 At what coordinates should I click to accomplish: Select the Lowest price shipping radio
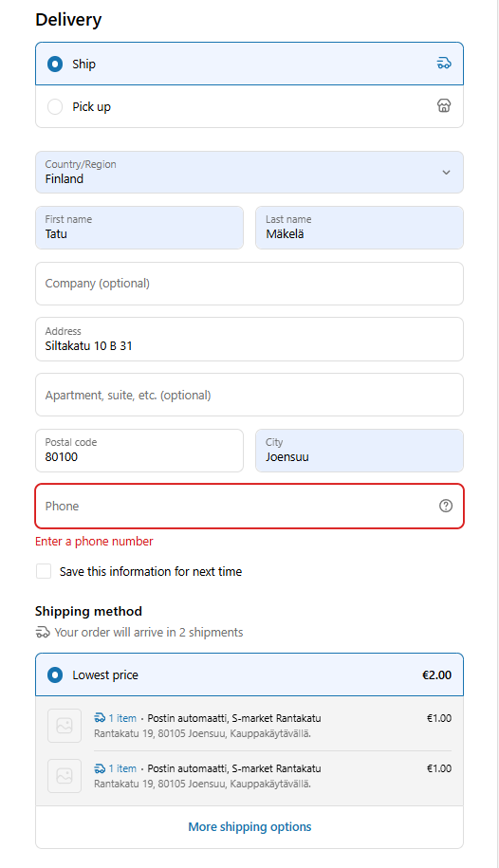tap(55, 674)
